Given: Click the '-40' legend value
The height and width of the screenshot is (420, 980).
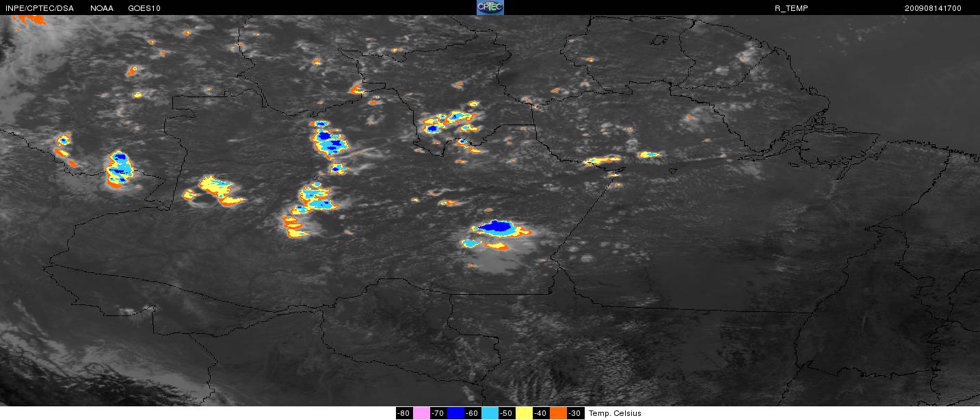Looking at the screenshot, I should pyautogui.click(x=540, y=413).
